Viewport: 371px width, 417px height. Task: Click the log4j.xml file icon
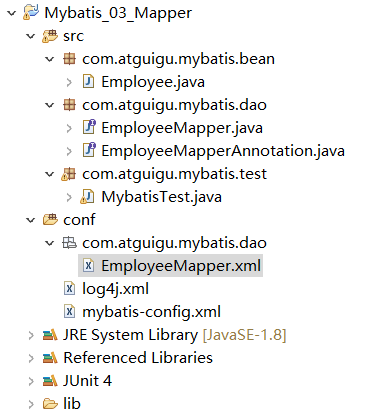[x=69, y=289]
